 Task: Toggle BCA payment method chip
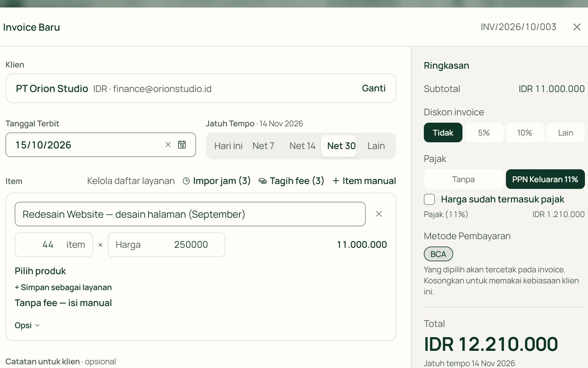click(x=438, y=254)
